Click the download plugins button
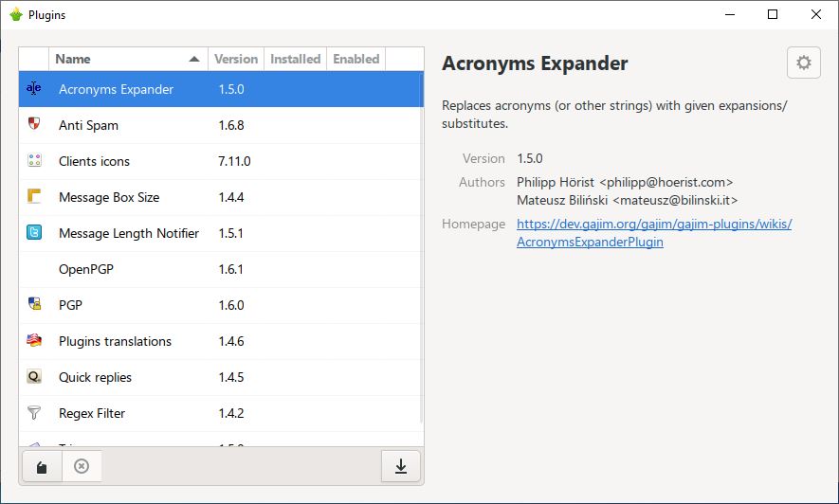Screen dimensions: 839x504 [401, 467]
